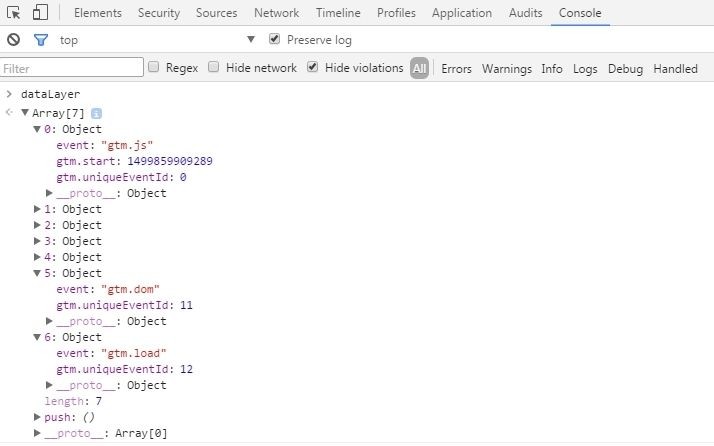714x446 pixels.
Task: Show only Info messages
Action: [x=552, y=69]
